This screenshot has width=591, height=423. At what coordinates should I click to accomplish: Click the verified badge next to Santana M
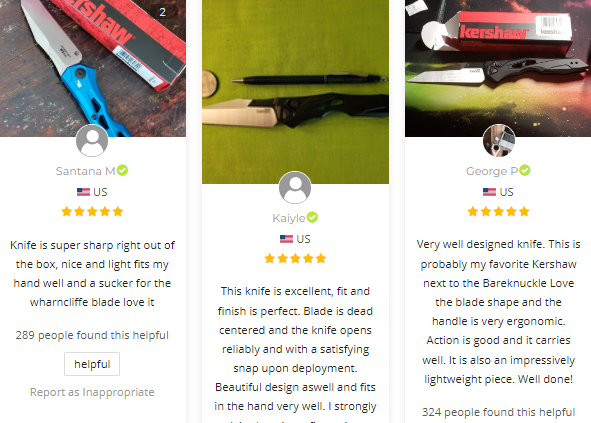122,170
